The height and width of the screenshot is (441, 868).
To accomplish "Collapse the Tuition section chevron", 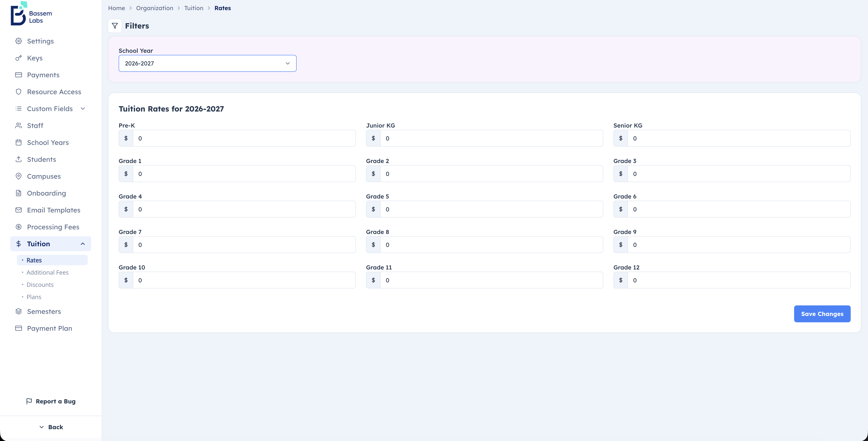I will [83, 244].
